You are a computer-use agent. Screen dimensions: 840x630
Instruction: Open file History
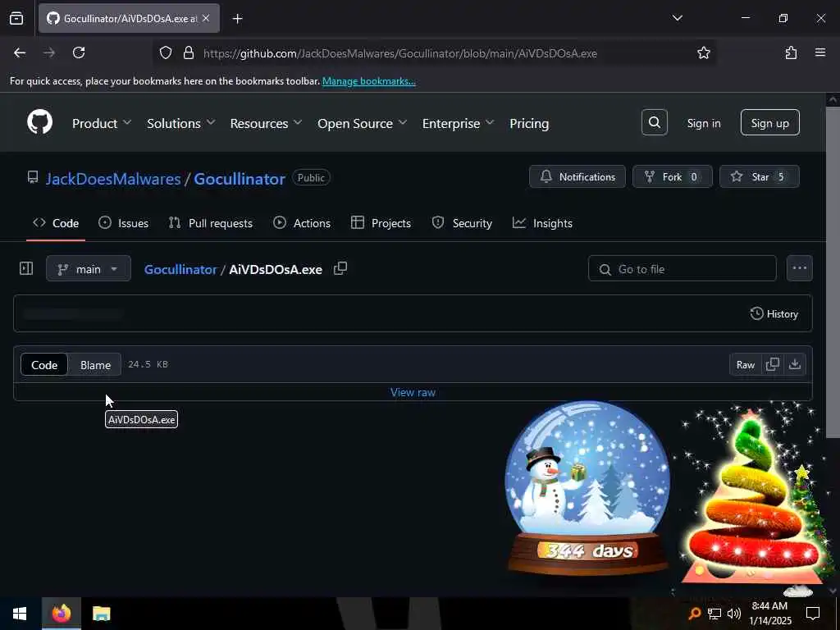[x=774, y=314]
